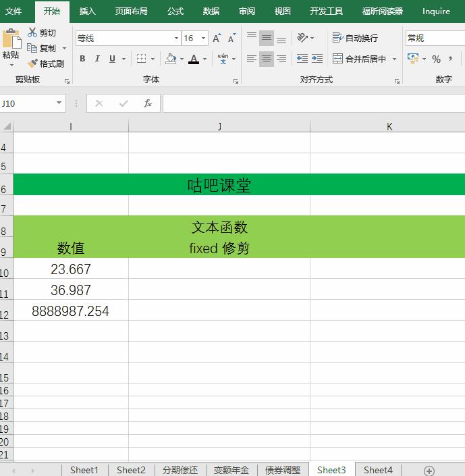Click the 合并后居中 merge button
Viewport: 465px width, 476px height.
click(x=359, y=59)
